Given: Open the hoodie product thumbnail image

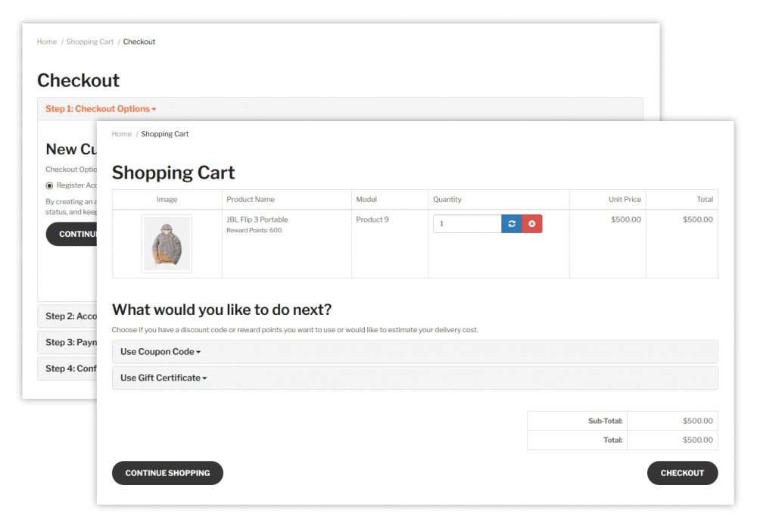Looking at the screenshot, I should 167,243.
